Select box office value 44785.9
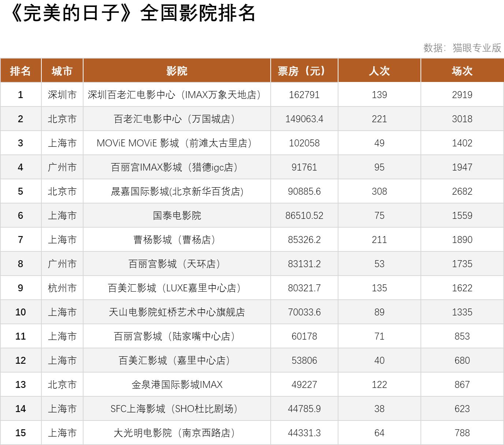The image size is (504, 445). pos(304,409)
